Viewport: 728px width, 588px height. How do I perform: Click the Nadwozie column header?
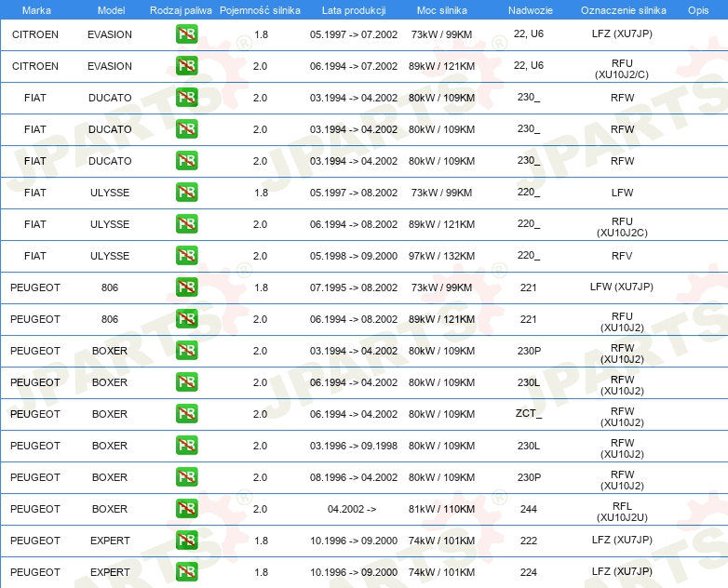531,10
